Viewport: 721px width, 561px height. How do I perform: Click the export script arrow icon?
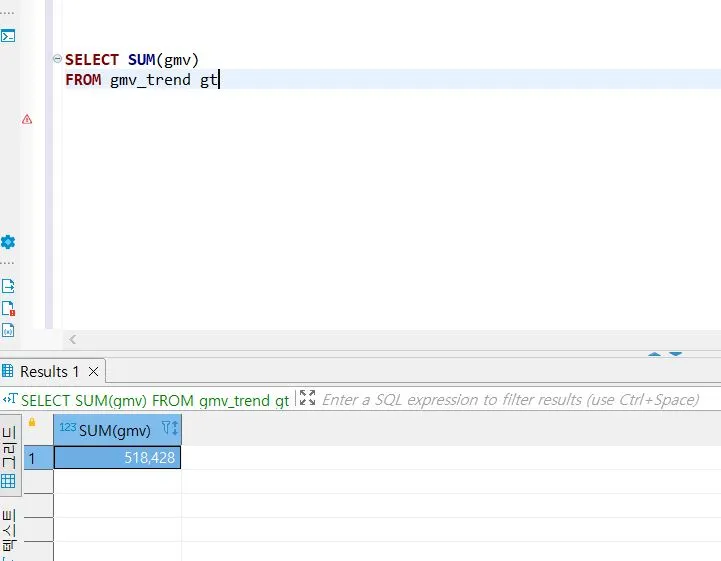pyautogui.click(x=8, y=286)
